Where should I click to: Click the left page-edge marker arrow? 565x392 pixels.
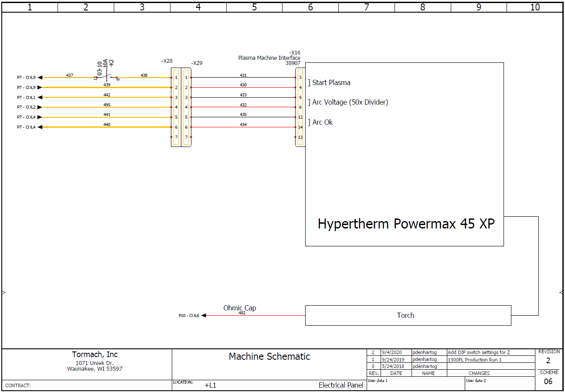click(3, 293)
